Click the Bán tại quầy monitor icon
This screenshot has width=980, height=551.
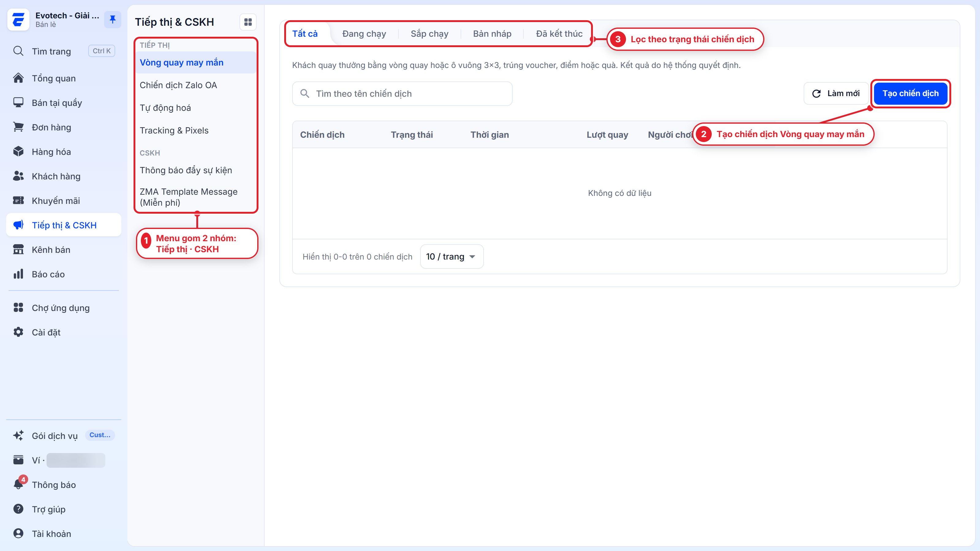pos(18,103)
